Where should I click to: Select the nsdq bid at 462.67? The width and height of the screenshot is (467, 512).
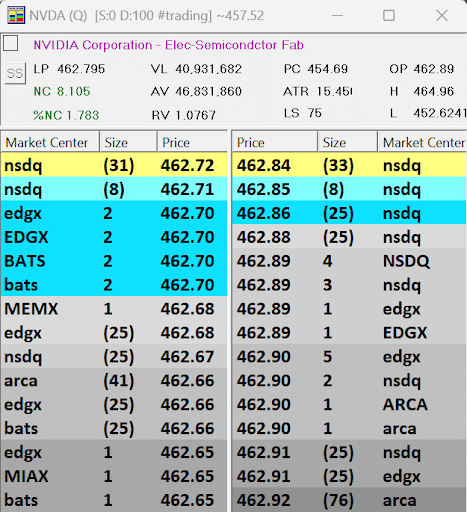(114, 356)
